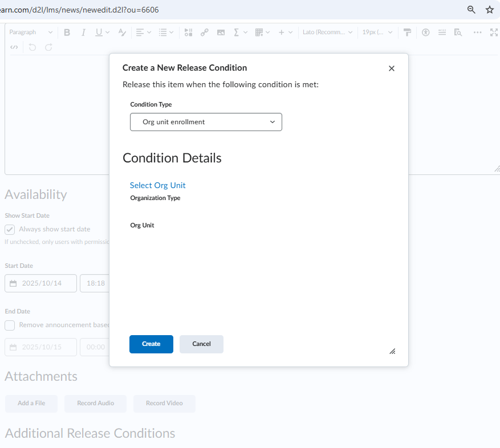Cancel the release condition dialog
Screen dimensions: 500x448
coord(201,344)
